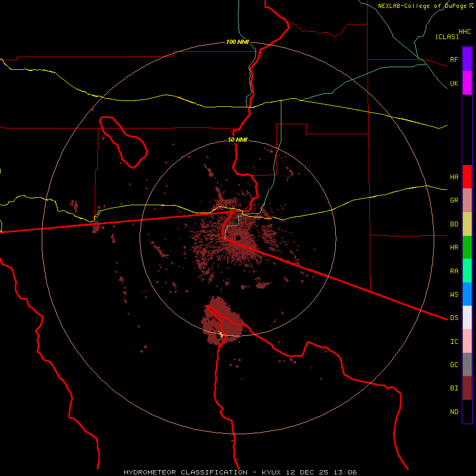Click the RF purple legend swatch
The height and width of the screenshot is (476, 476).
[x=467, y=59]
